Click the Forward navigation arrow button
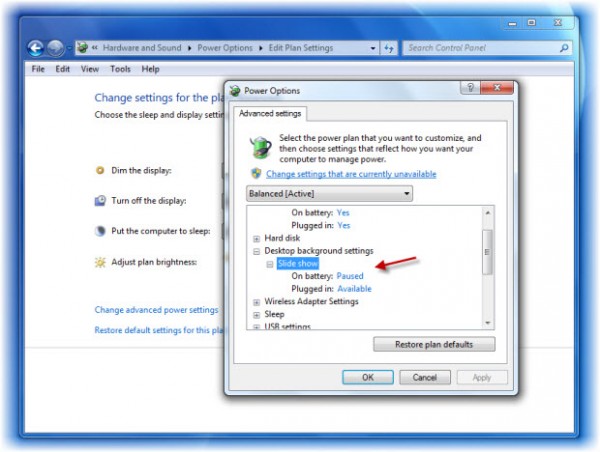Screen dimensions: 600x452 tap(55, 48)
